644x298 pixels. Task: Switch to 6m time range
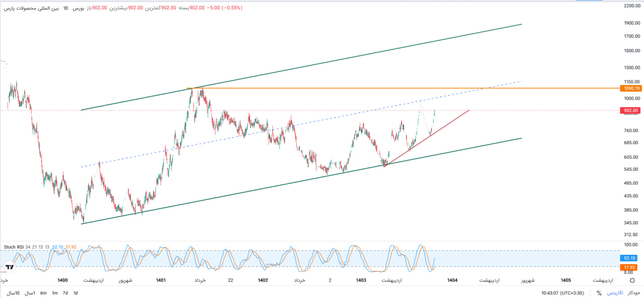click(44, 293)
